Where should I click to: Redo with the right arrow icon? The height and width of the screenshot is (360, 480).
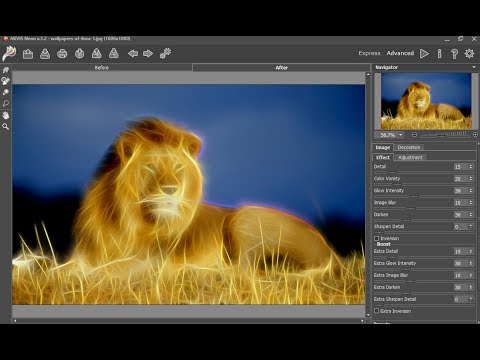[148, 53]
